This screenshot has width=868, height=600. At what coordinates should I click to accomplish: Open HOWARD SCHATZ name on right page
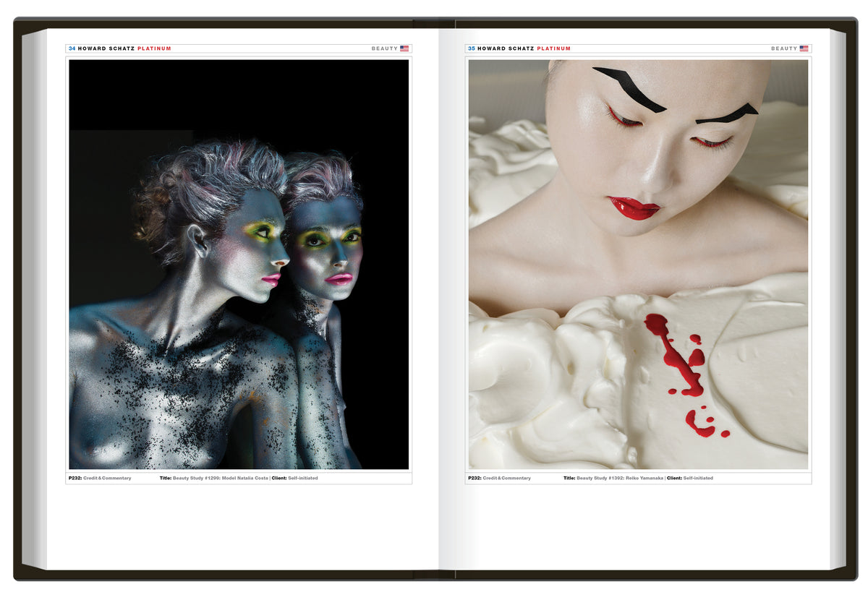click(506, 48)
